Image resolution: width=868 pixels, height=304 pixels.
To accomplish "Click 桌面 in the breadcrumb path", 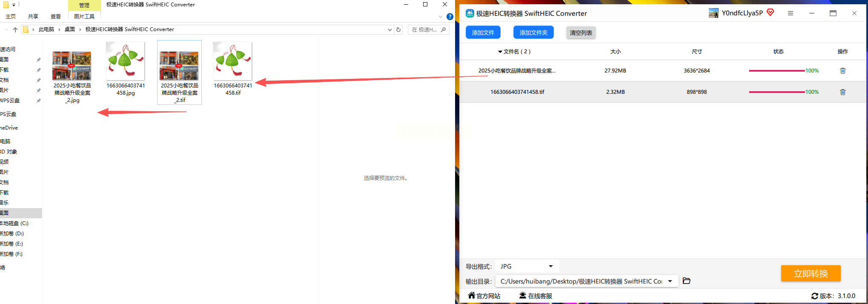I will pos(70,29).
